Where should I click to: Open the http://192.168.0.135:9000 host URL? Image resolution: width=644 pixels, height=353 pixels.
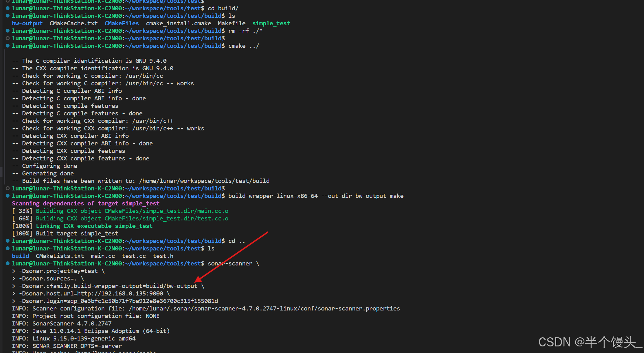(120, 294)
